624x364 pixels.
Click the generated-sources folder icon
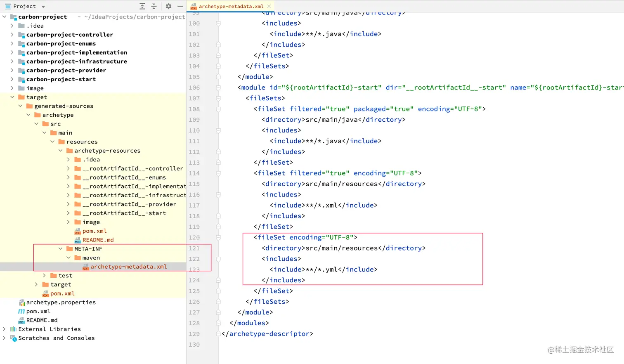coord(29,106)
